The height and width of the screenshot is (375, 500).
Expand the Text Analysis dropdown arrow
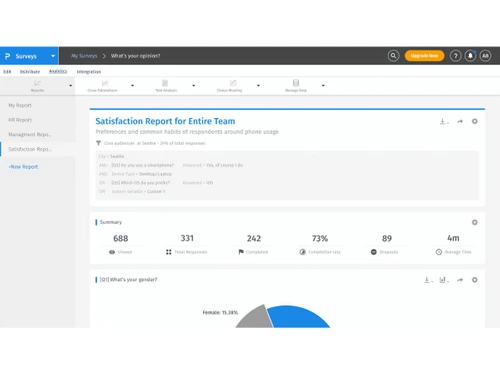point(193,86)
